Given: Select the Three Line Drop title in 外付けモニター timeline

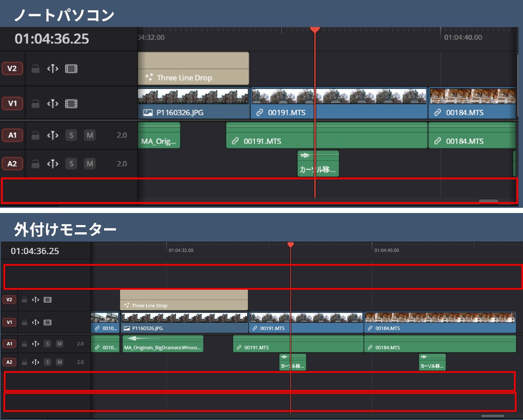Looking at the screenshot, I should pyautogui.click(x=184, y=300).
